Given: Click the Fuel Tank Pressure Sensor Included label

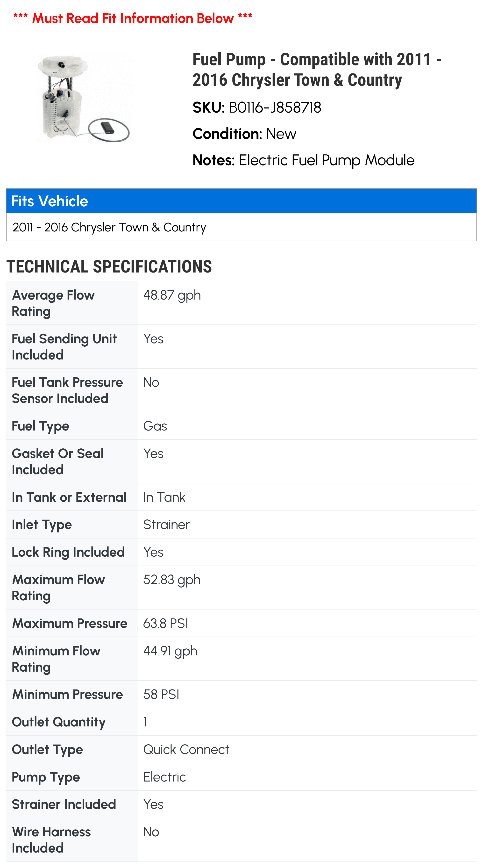Looking at the screenshot, I should [67, 390].
